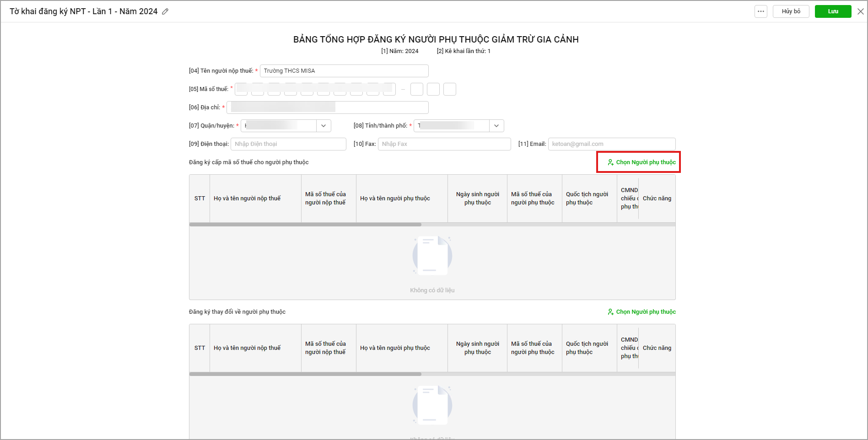Choose dependents for tax code registration section
The height and width of the screenshot is (440, 868).
[642, 162]
